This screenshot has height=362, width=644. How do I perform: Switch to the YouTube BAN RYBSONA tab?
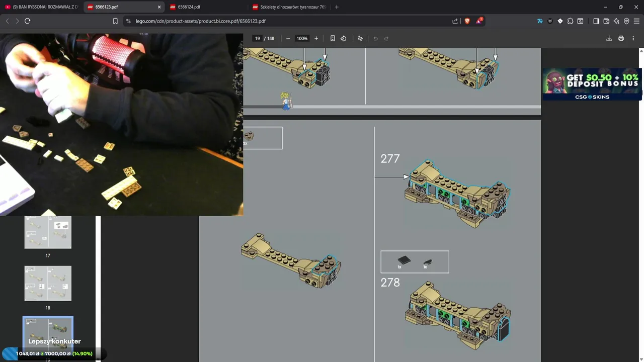pyautogui.click(x=42, y=7)
